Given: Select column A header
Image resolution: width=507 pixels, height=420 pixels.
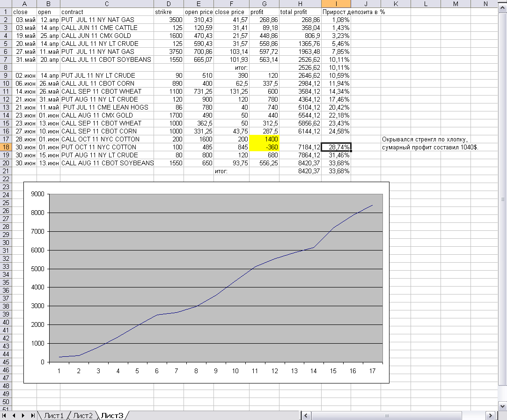Looking at the screenshot, I should click(24, 4).
